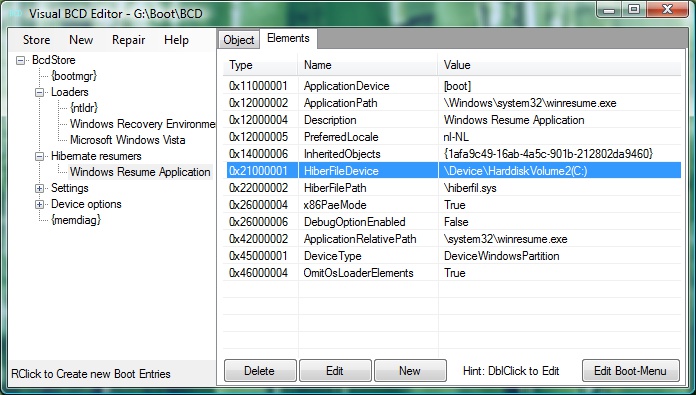
Task: Open the Help menu
Action: (x=176, y=40)
